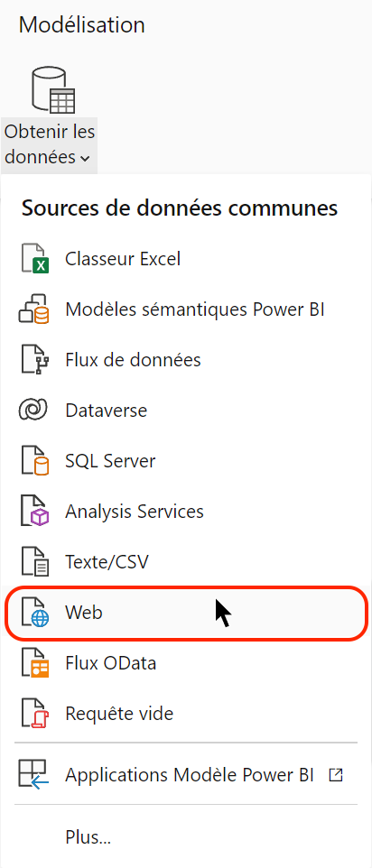Select the Texte/CSV menu entry
Viewport: 372px width, 868px height.
pyautogui.click(x=186, y=562)
